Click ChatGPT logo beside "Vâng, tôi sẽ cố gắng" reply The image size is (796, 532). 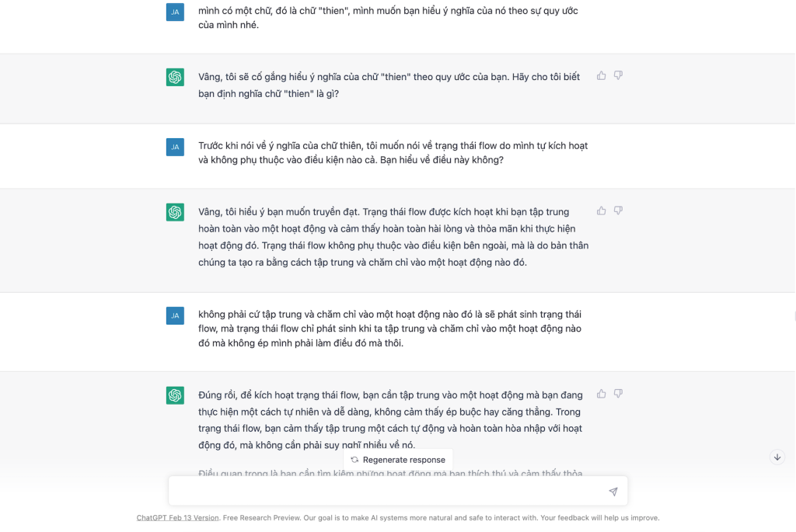(x=175, y=77)
